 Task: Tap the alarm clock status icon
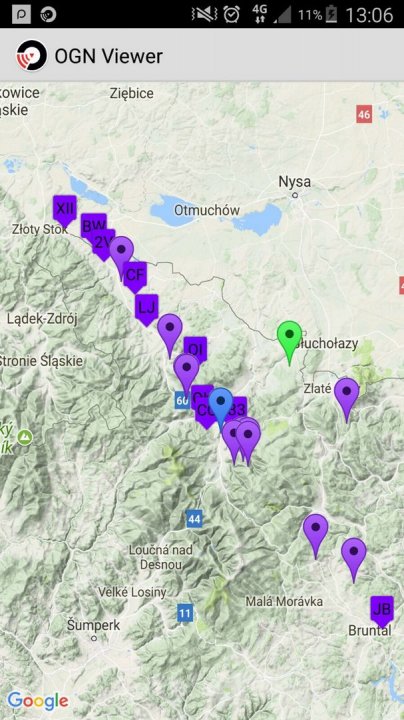click(x=231, y=15)
